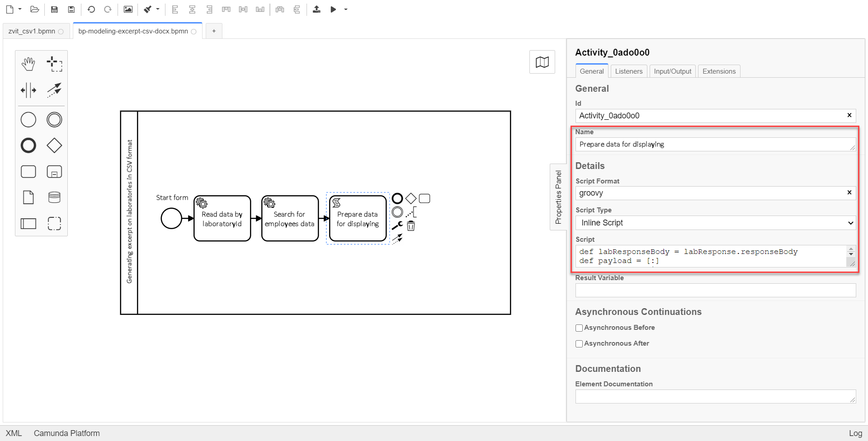The image size is (868, 441).
Task: Open file with the folder icon
Action: pos(34,9)
